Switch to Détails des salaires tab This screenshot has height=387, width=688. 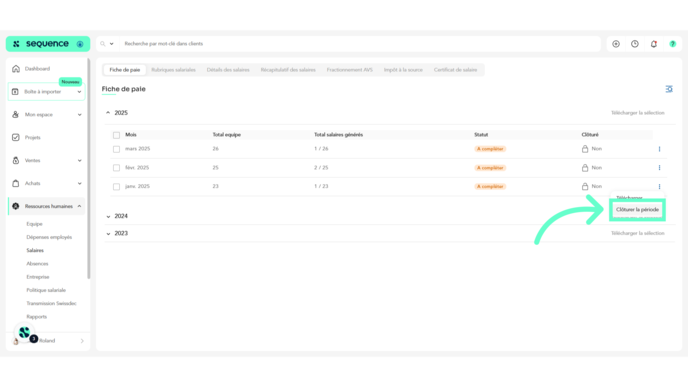tap(228, 70)
